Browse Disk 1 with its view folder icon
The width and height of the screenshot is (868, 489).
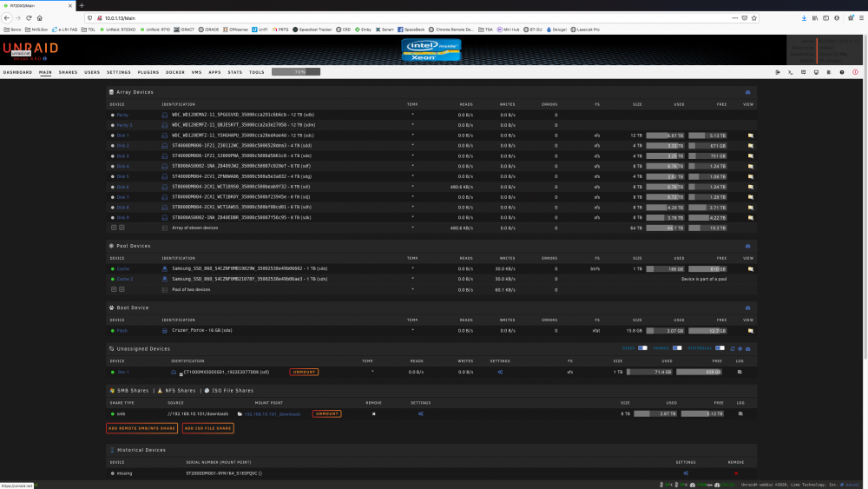751,135
